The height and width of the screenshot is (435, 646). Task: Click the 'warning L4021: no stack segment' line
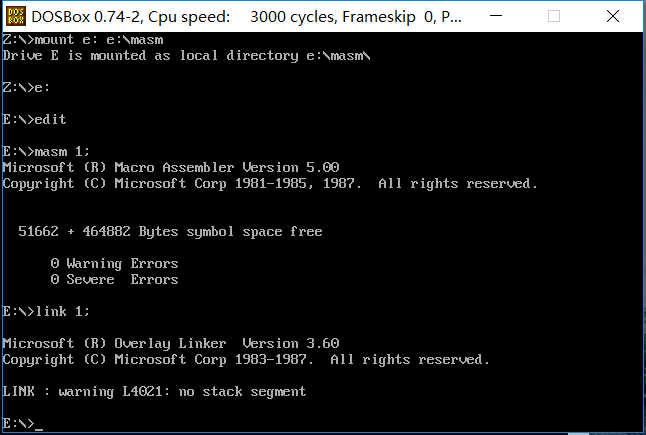point(154,392)
